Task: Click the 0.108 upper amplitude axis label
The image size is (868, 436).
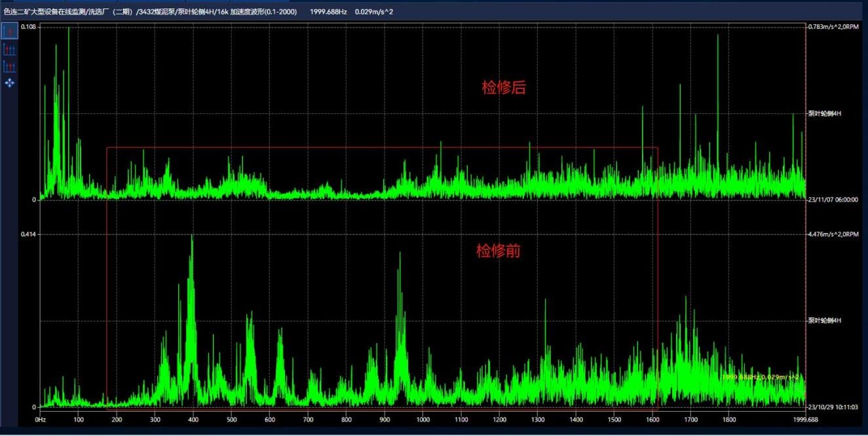Action: coord(29,27)
